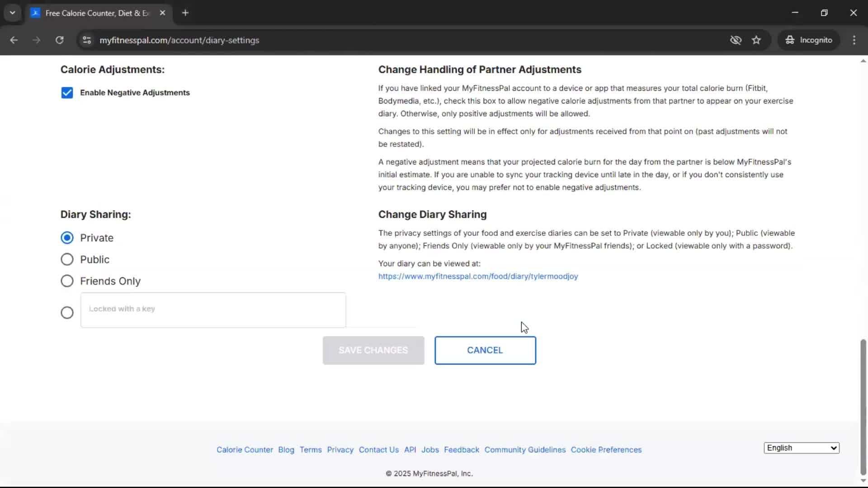Viewport: 868px width, 488px height.
Task: Open Cookie Preferences footer link
Action: [x=606, y=450]
